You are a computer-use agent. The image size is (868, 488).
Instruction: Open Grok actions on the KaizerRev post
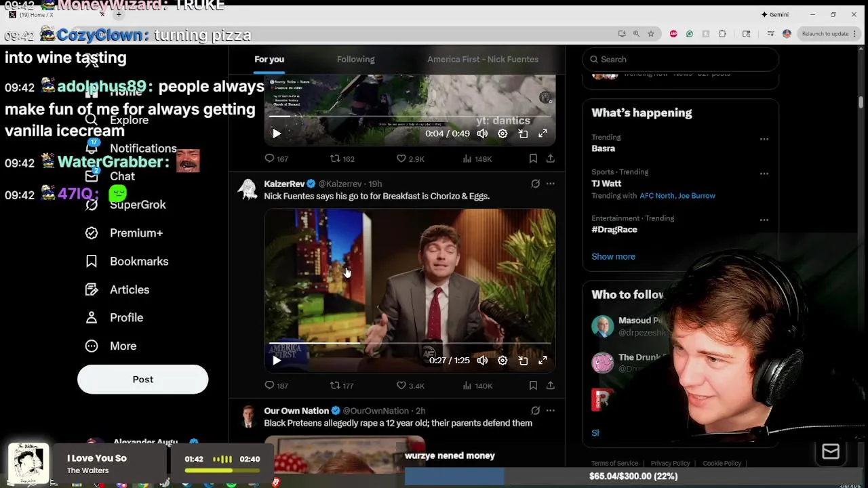(x=535, y=184)
